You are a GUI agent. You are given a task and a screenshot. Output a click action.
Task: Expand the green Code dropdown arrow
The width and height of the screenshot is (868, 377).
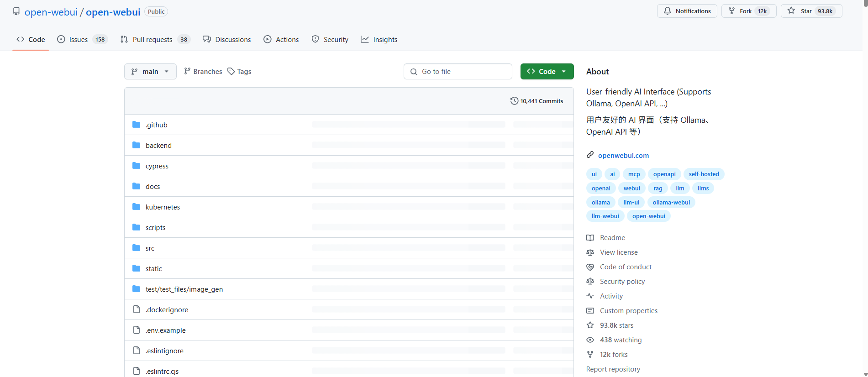(x=564, y=72)
